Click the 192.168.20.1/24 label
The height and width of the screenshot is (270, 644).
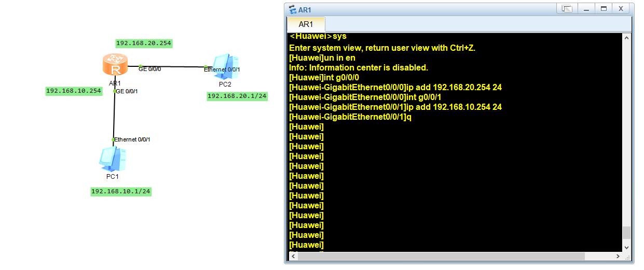237,96
